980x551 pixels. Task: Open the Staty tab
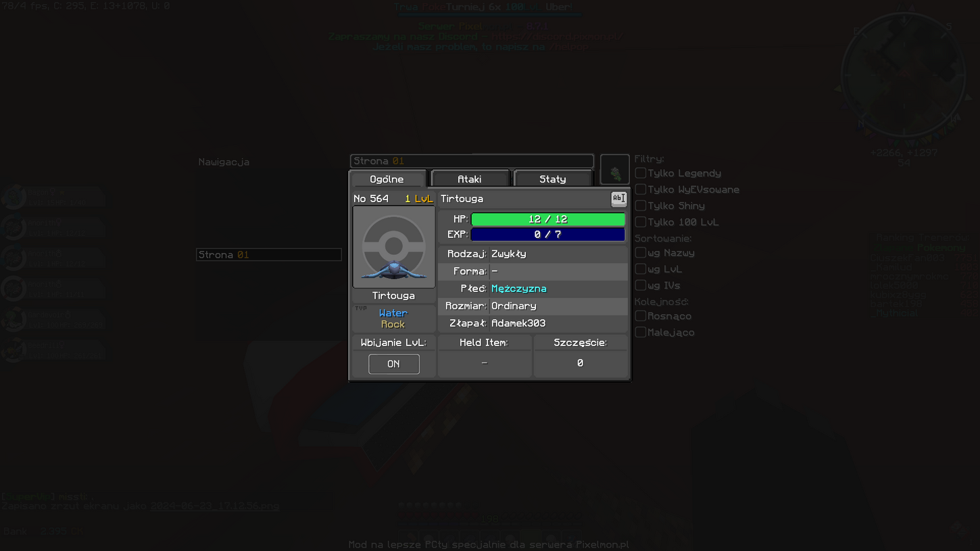click(552, 179)
